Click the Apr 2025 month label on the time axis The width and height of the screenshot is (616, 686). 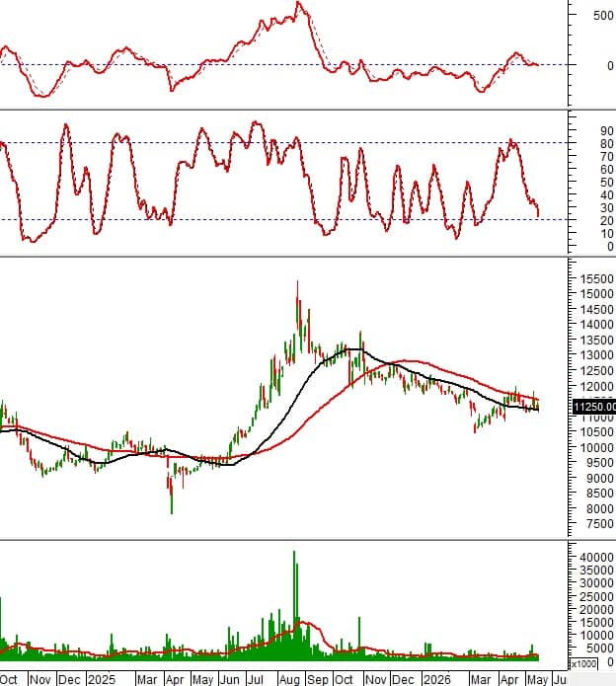point(175,679)
